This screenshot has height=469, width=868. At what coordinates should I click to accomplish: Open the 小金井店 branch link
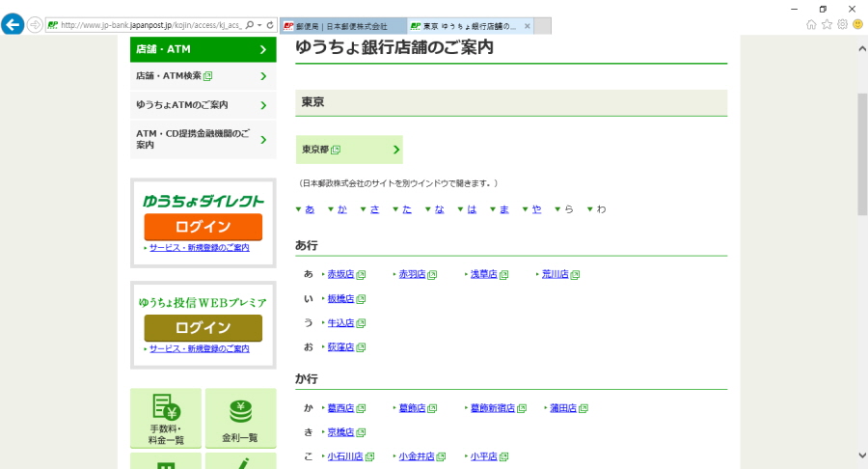[417, 456]
